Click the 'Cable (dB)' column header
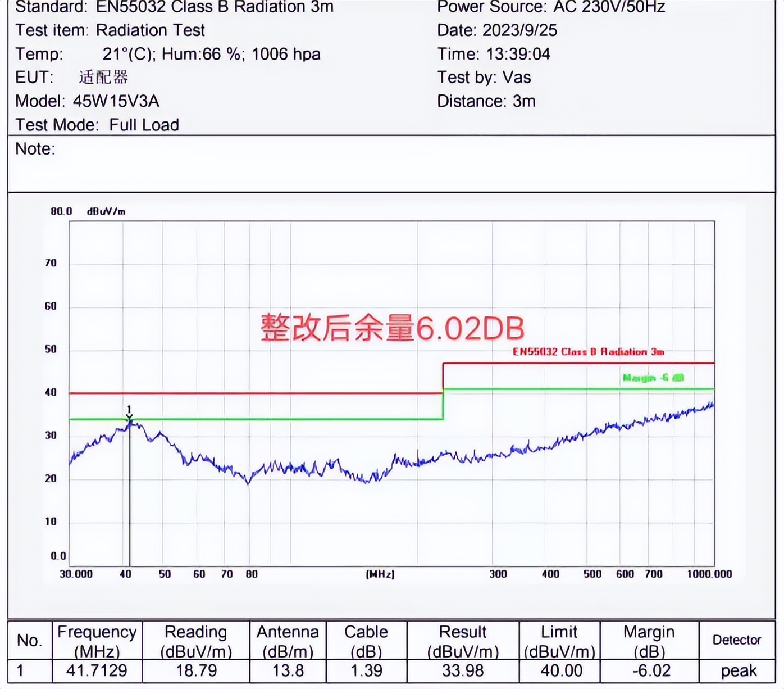This screenshot has height=689, width=784. (366, 641)
